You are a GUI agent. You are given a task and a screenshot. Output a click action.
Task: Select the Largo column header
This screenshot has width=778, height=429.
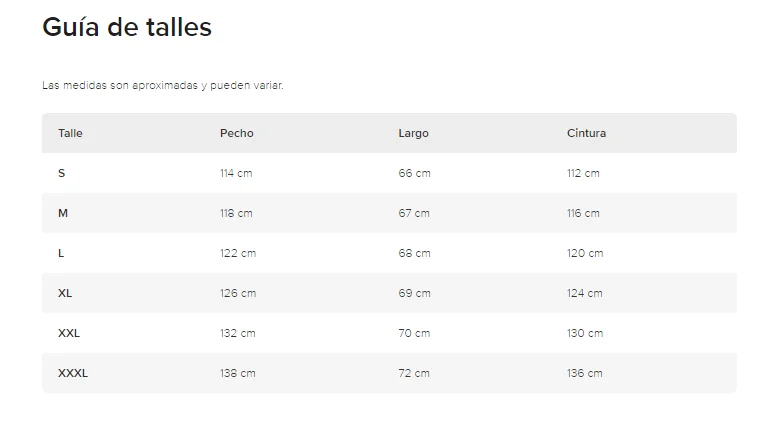pyautogui.click(x=413, y=133)
